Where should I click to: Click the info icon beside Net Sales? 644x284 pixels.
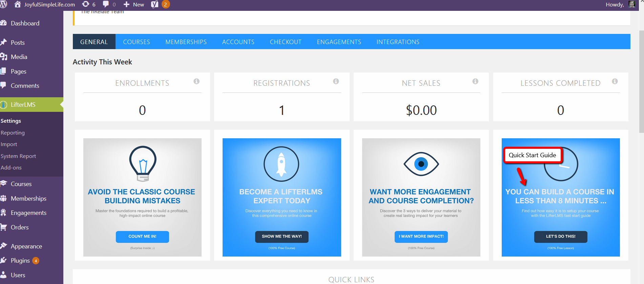pyautogui.click(x=476, y=81)
